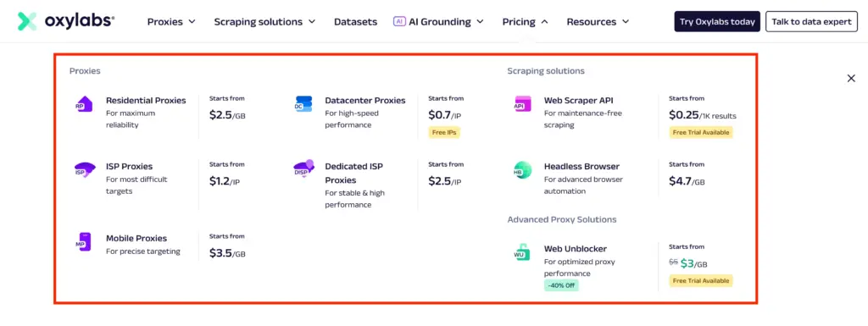Open Residential Proxies pricing link
868x326 pixels.
[146, 101]
